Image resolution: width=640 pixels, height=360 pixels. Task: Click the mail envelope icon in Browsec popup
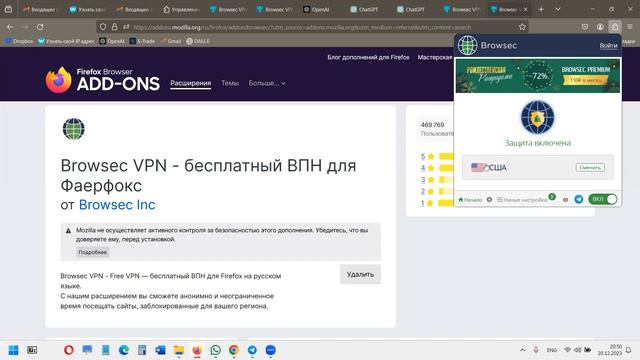[565, 200]
